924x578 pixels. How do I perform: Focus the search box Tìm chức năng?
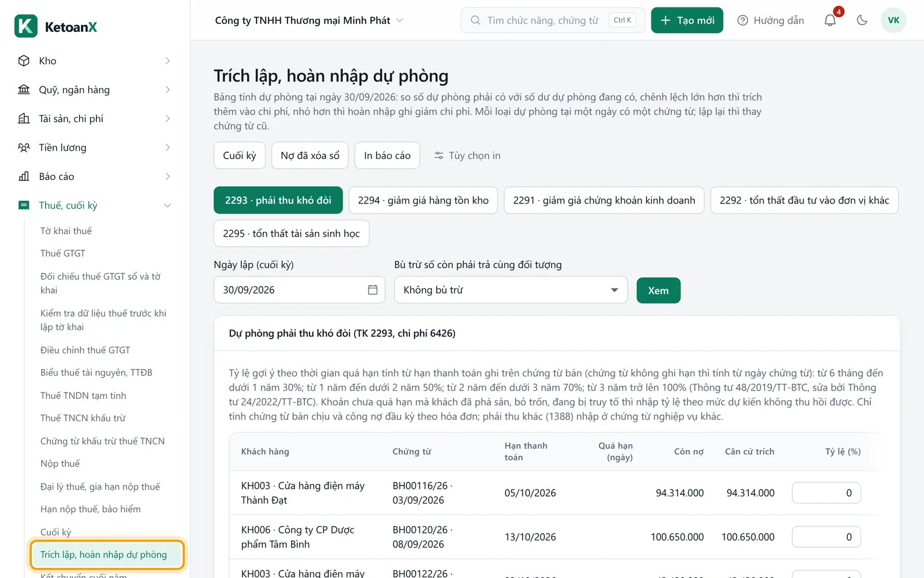point(553,20)
